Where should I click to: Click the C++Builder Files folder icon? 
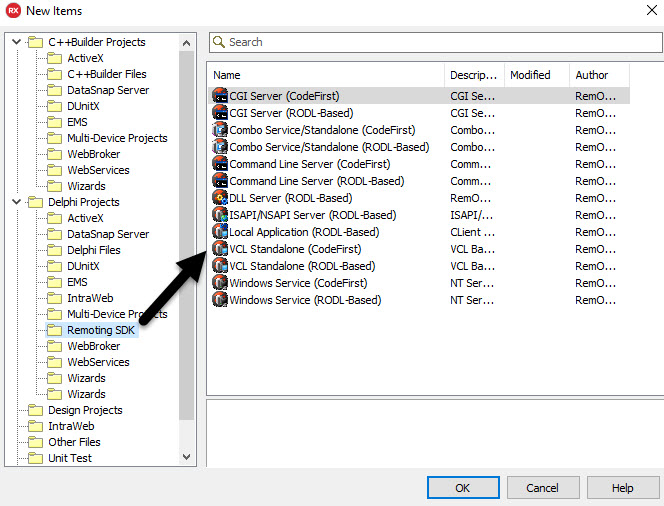pos(54,74)
